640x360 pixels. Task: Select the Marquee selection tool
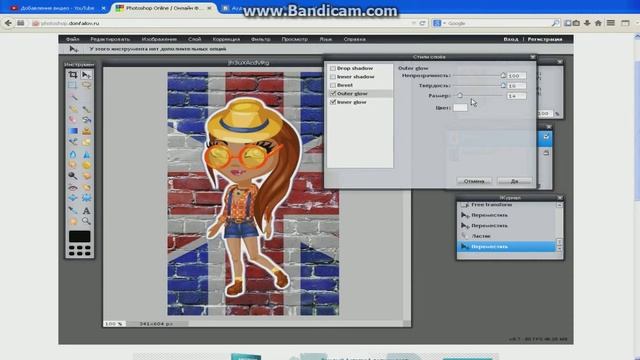point(73,85)
